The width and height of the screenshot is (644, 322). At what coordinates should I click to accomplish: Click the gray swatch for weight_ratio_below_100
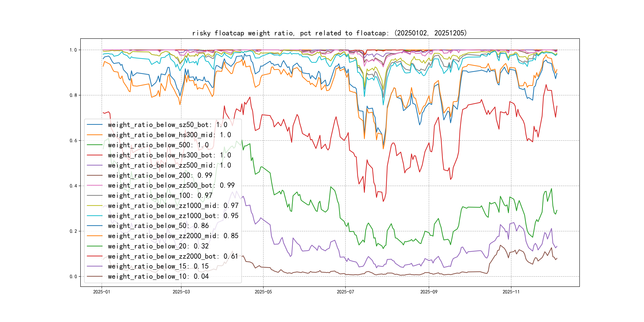pos(94,196)
